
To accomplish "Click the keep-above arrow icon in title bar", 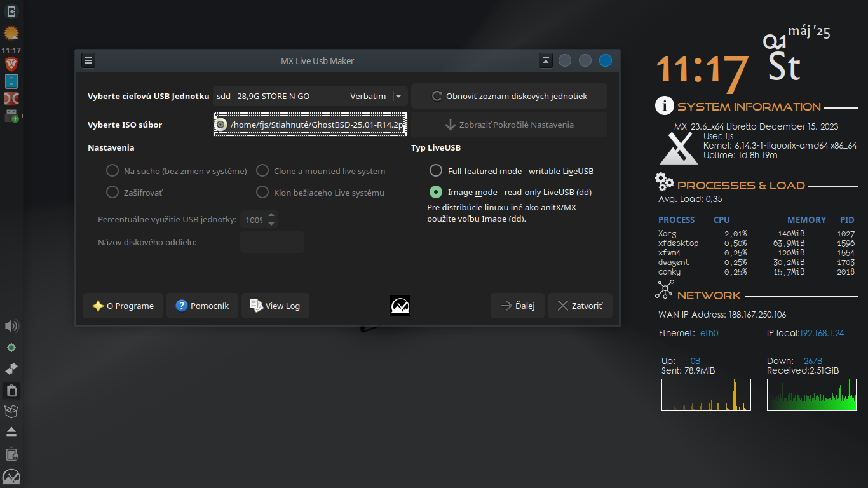I will 546,60.
